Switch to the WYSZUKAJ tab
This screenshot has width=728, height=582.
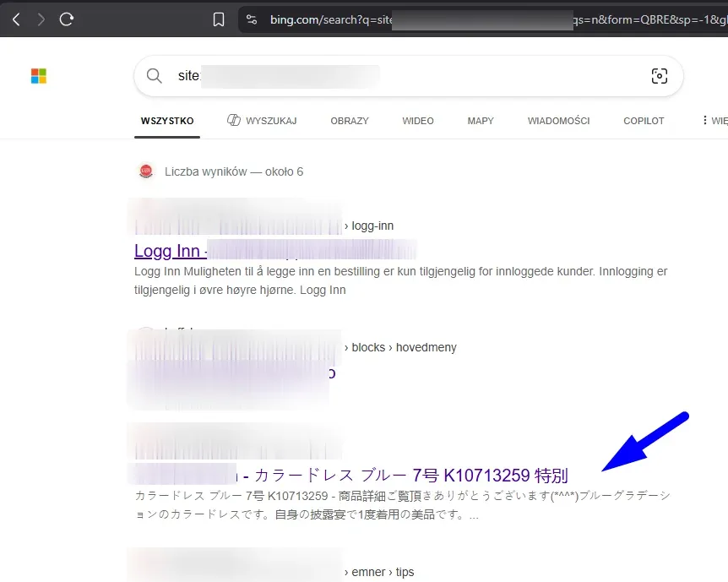click(x=262, y=121)
